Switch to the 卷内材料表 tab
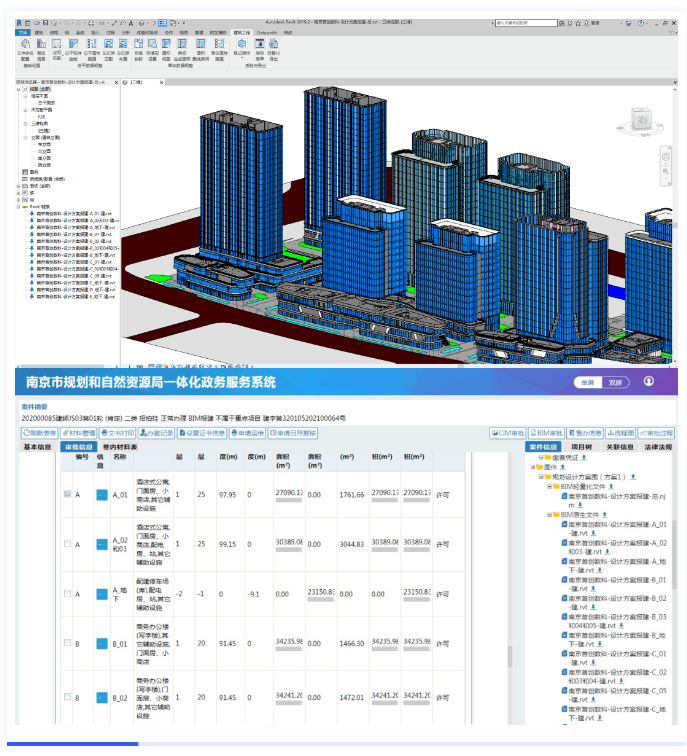The height and width of the screenshot is (756, 687). pos(120,447)
